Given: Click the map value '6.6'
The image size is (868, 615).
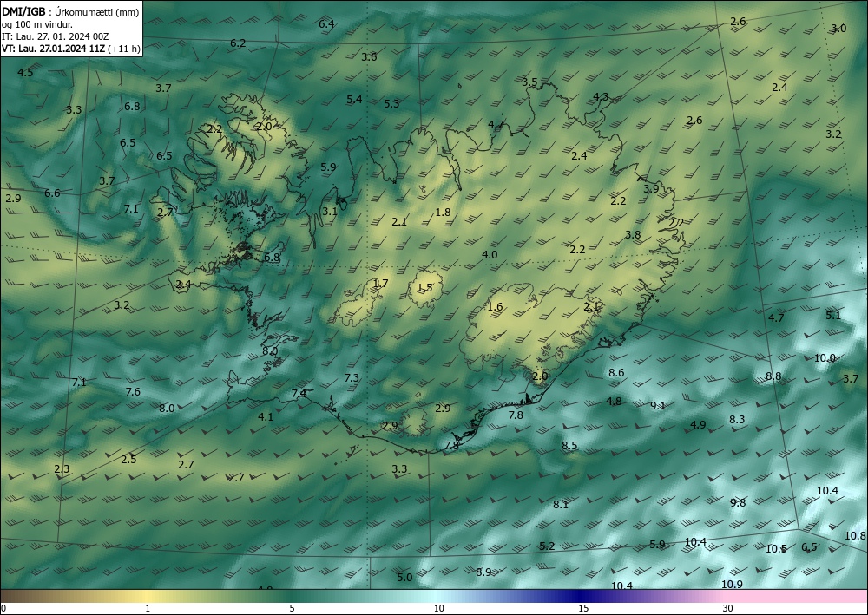Looking at the screenshot, I should click(x=52, y=193).
